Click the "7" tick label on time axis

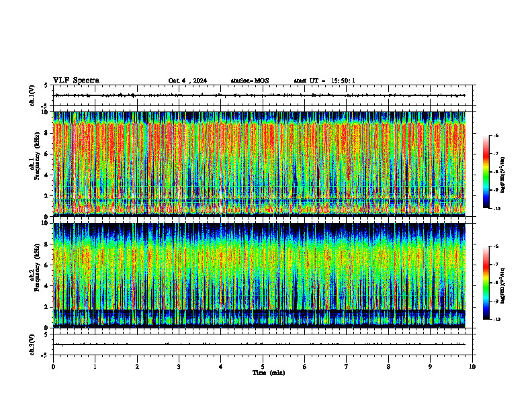[x=347, y=367]
